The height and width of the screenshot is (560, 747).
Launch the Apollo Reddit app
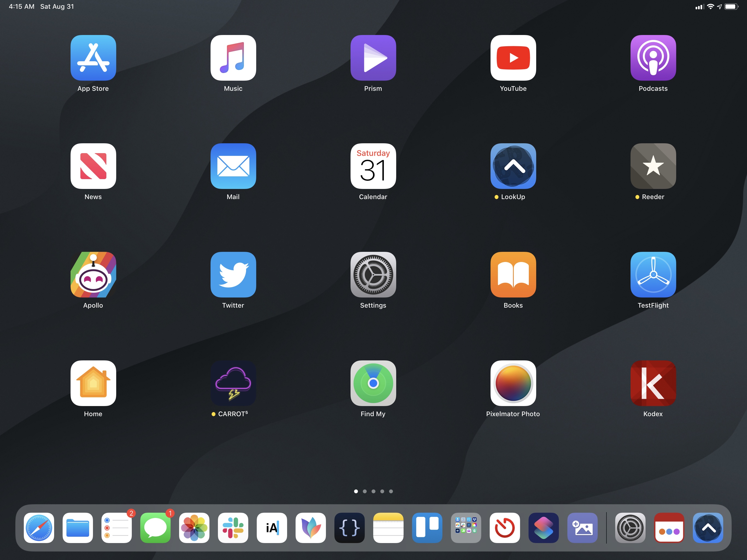pyautogui.click(x=93, y=275)
